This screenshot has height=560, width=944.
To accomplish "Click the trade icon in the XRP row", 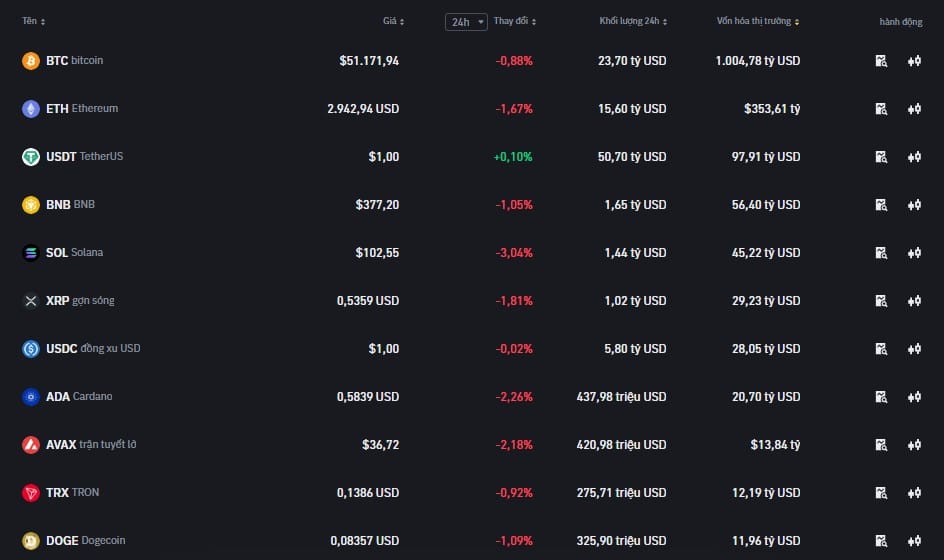I will [x=914, y=301].
